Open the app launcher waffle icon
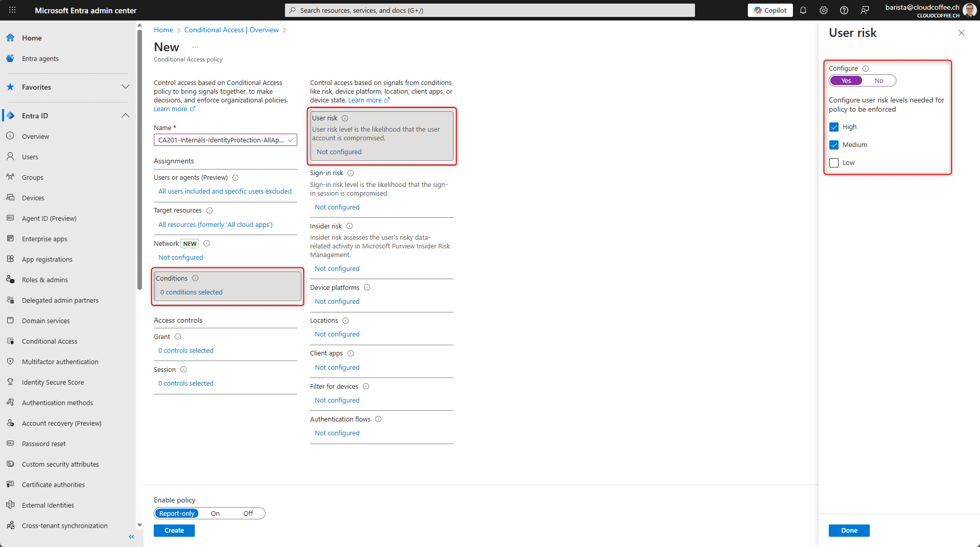Screen dimensions: 980x547 click(12, 10)
